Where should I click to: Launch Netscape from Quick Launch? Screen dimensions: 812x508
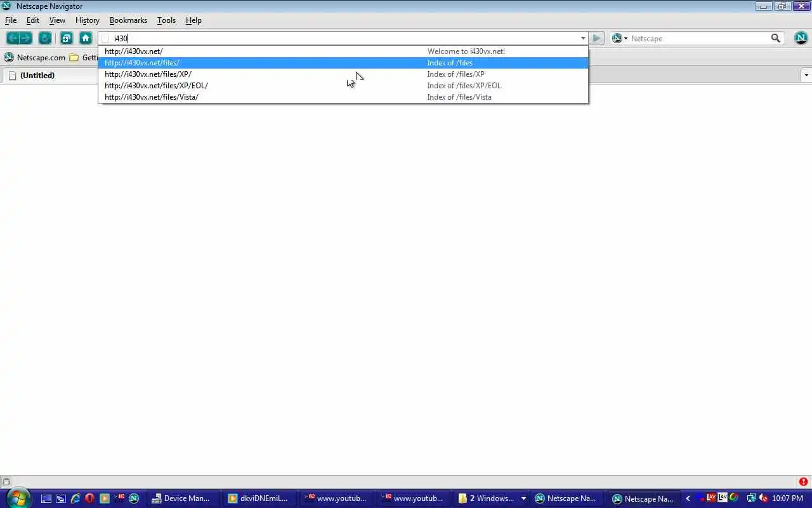point(134,498)
